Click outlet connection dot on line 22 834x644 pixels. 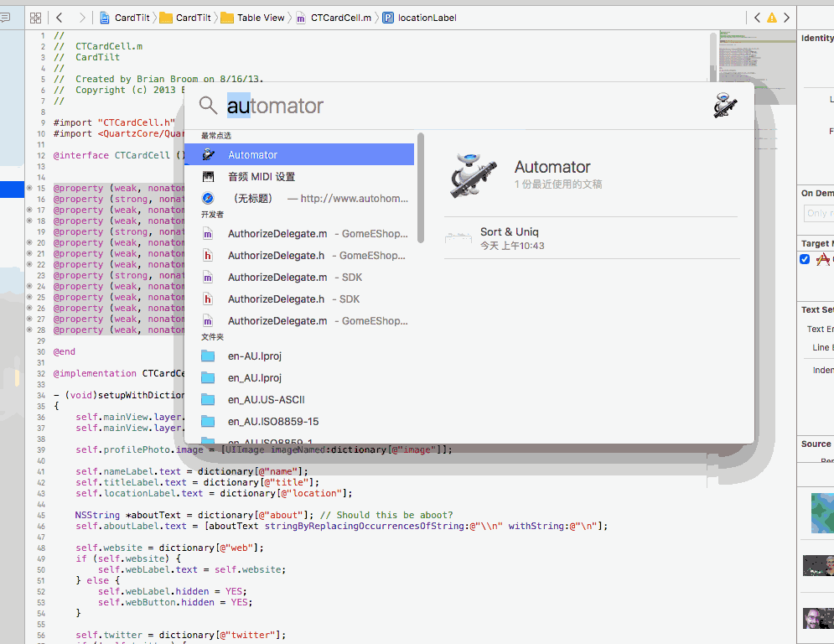pyautogui.click(x=30, y=264)
